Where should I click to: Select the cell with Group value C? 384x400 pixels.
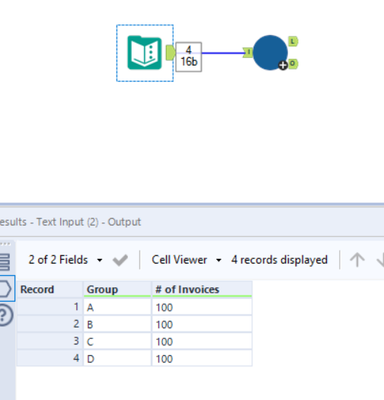117,341
